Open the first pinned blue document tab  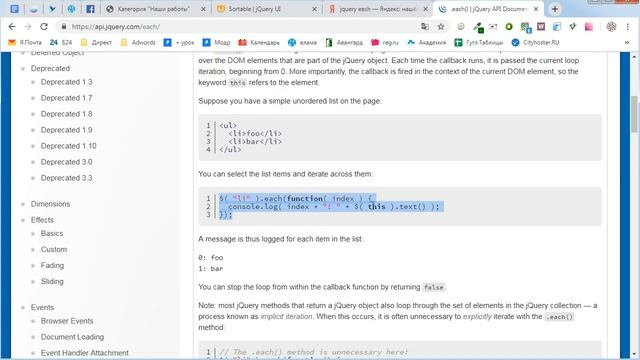14,9
